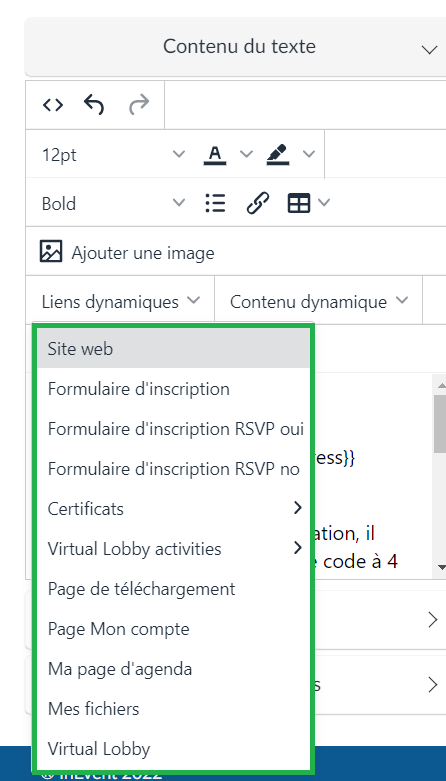Expand the first collapsed section below editor
Image resolution: width=446 pixels, height=781 pixels.
click(x=433, y=620)
